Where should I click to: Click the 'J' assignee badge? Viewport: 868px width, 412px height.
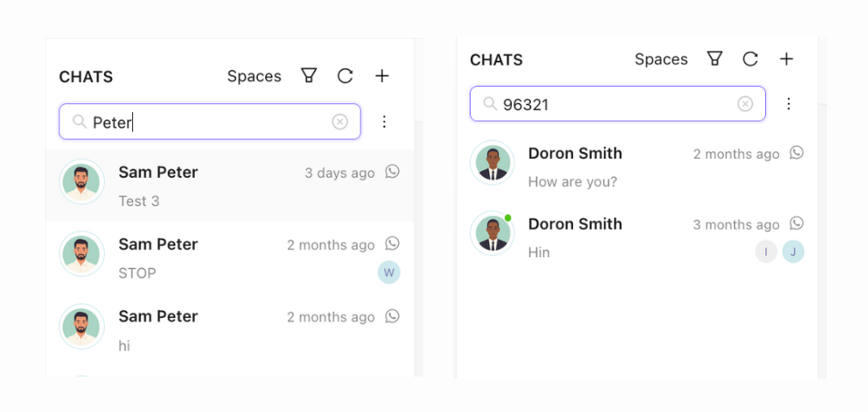coord(793,252)
